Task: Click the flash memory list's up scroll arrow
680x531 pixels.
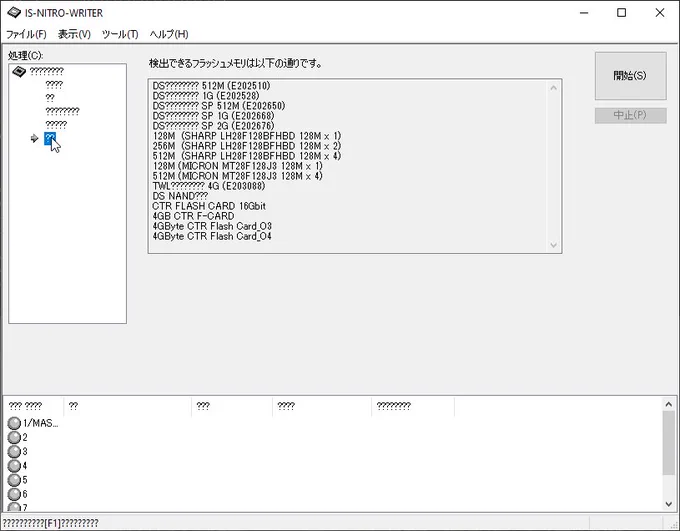Action: click(x=553, y=88)
